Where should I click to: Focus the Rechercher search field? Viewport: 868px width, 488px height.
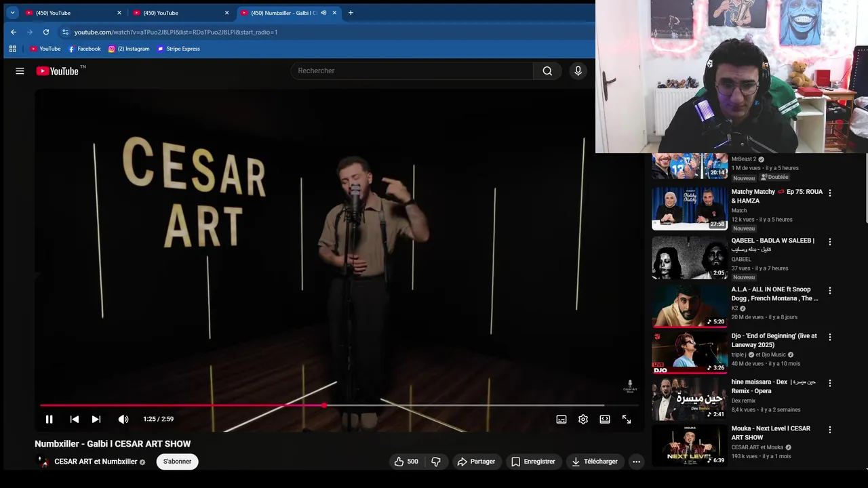coord(412,70)
